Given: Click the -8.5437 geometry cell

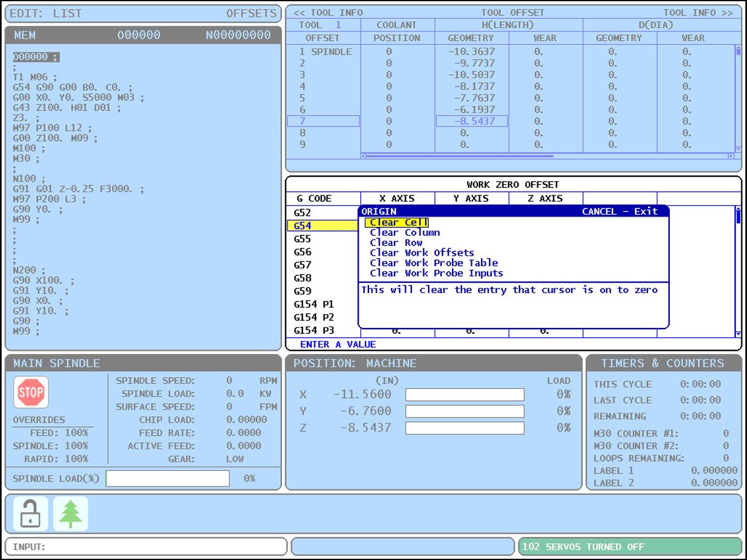Looking at the screenshot, I should click(x=471, y=121).
